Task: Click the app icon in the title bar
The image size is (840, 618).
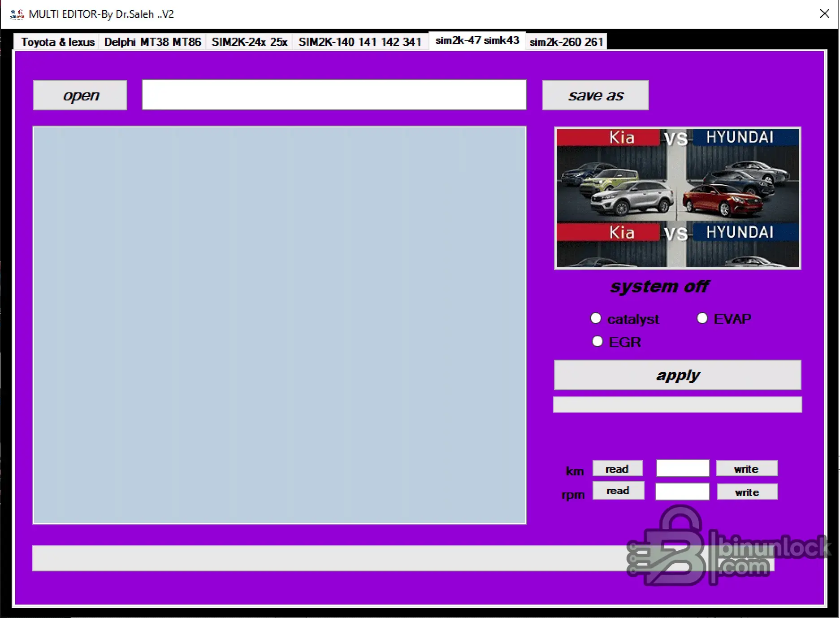Action: [x=17, y=14]
